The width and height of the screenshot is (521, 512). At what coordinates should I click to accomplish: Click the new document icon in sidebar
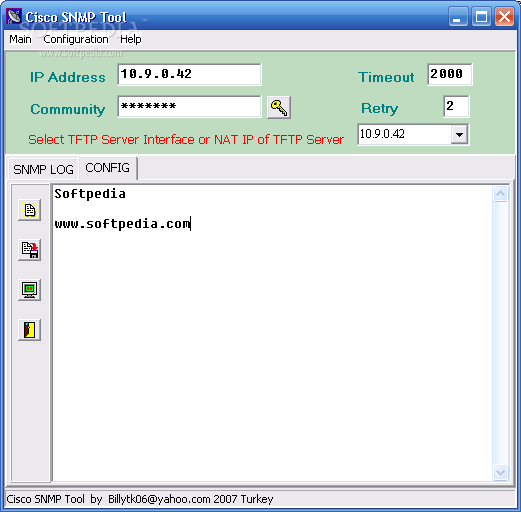(x=30, y=210)
